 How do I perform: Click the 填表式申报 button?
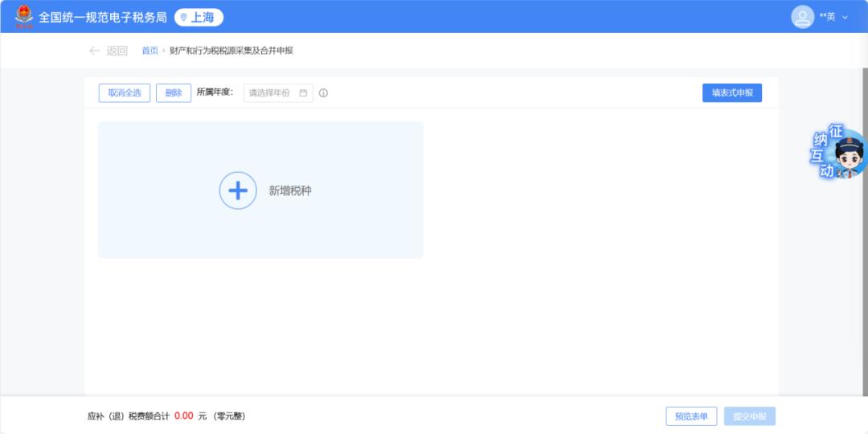pos(732,93)
